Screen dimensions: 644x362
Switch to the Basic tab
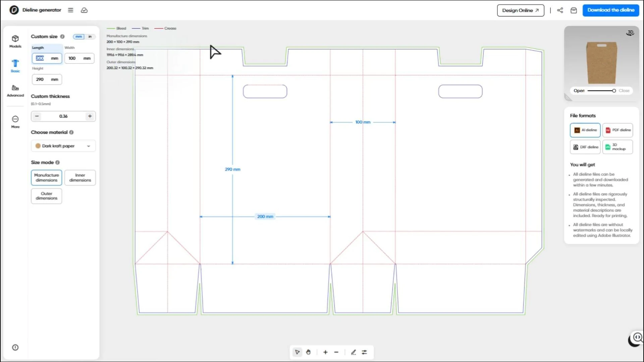[x=15, y=66]
